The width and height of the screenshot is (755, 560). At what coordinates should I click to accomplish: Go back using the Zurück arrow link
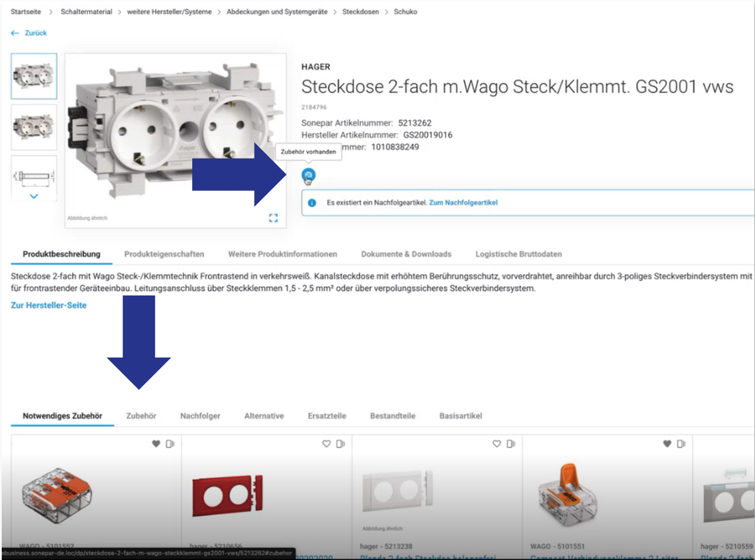tap(29, 33)
